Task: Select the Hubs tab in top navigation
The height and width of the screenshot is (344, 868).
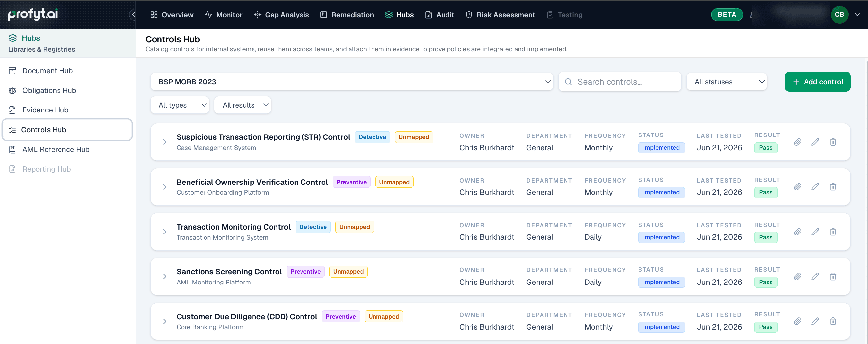Action: pos(399,14)
